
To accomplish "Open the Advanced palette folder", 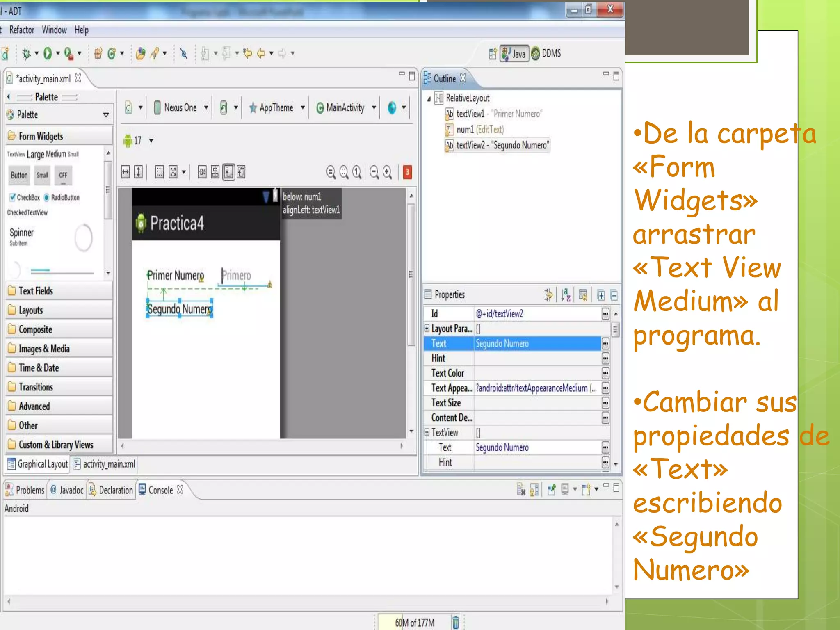I will coord(59,406).
